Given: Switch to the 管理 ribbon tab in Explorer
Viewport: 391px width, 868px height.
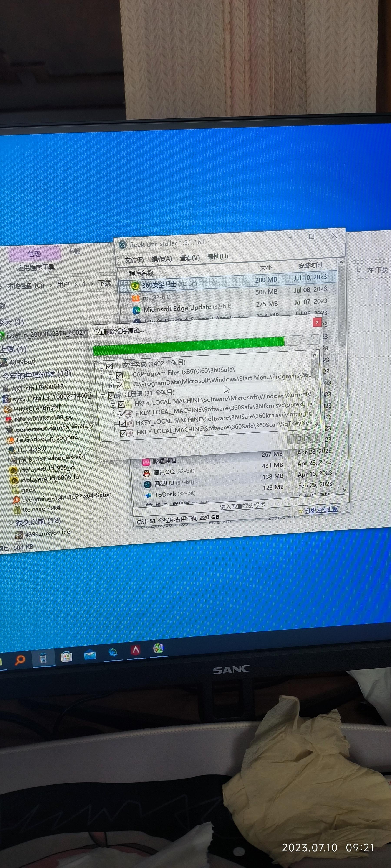Looking at the screenshot, I should pyautogui.click(x=34, y=254).
